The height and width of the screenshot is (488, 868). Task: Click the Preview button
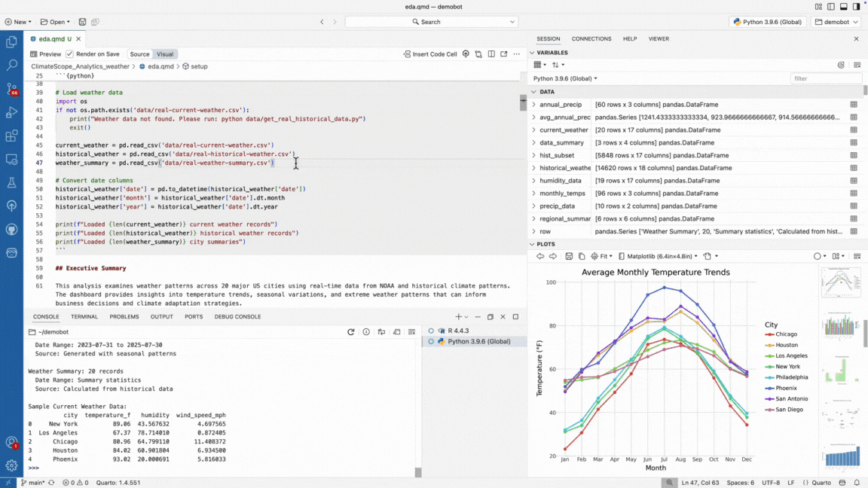[x=45, y=54]
